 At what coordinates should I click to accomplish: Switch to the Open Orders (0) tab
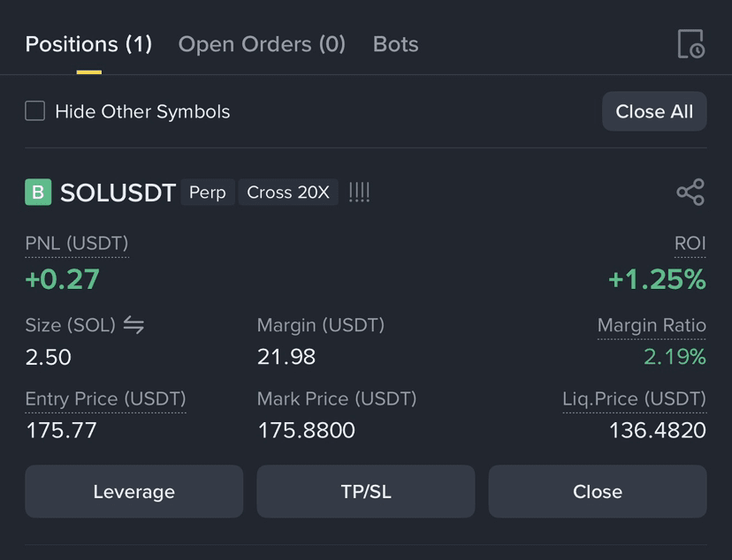(x=262, y=44)
